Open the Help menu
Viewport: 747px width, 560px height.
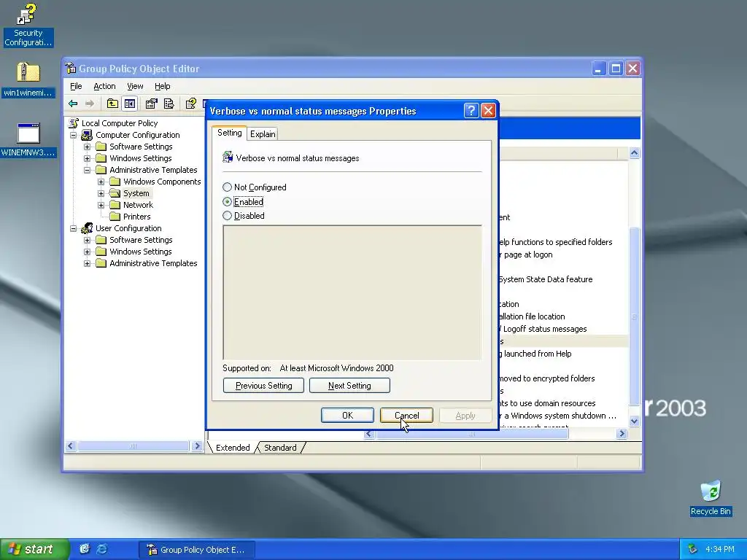163,86
